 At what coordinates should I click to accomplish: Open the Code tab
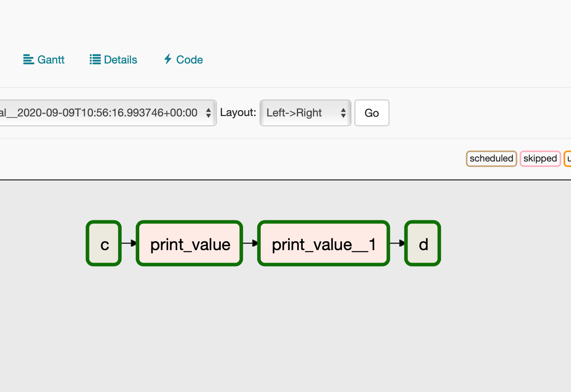pyautogui.click(x=183, y=60)
